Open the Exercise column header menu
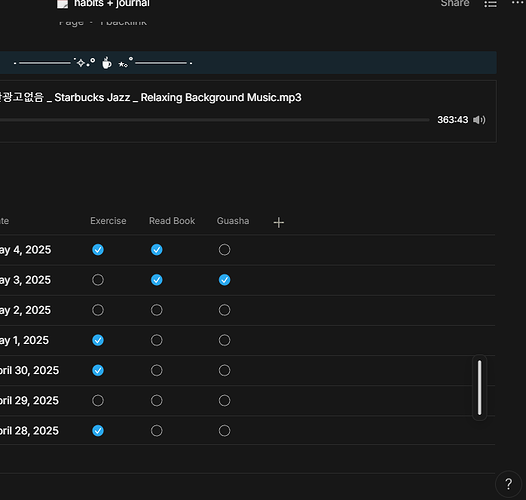The width and height of the screenshot is (526, 500). [108, 221]
